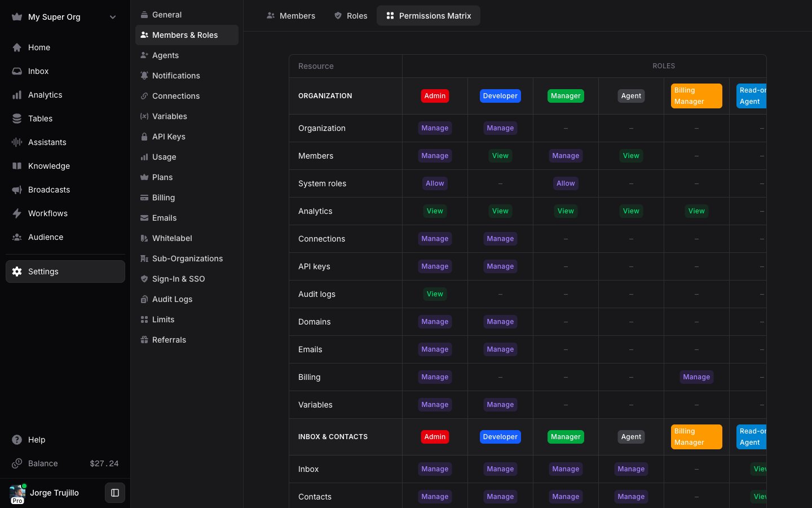Select the Permissions Matrix tab
The image size is (812, 508).
pyautogui.click(x=429, y=16)
